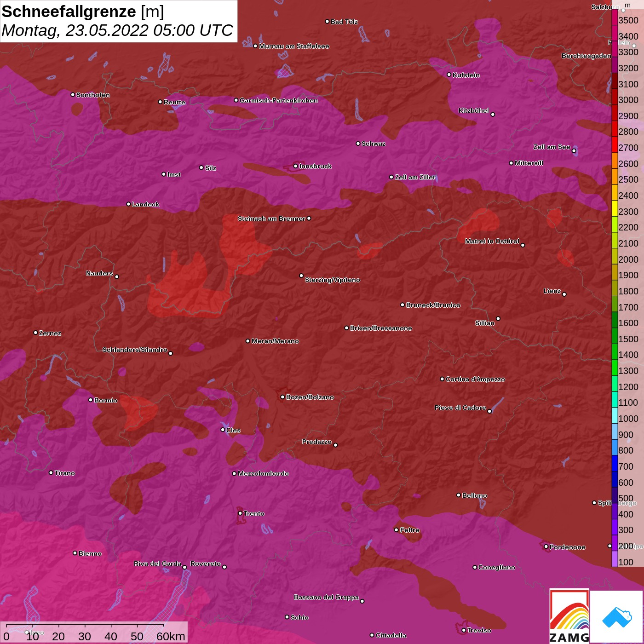Click the Mezzolombardo label
The image size is (644, 644).
(x=263, y=473)
